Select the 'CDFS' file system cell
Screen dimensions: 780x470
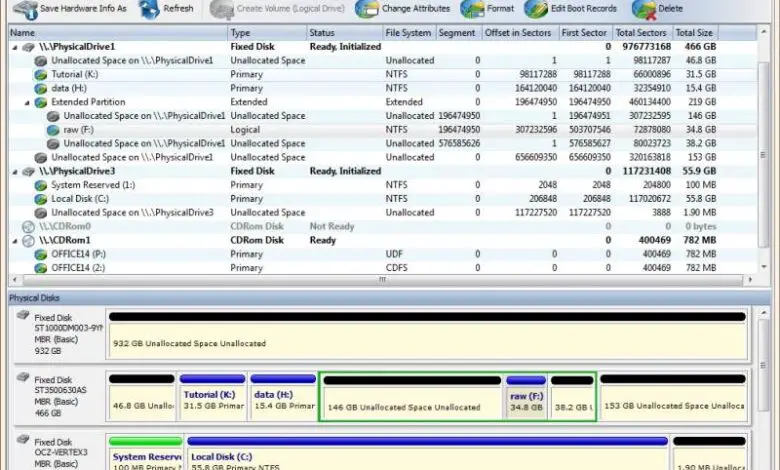click(396, 268)
